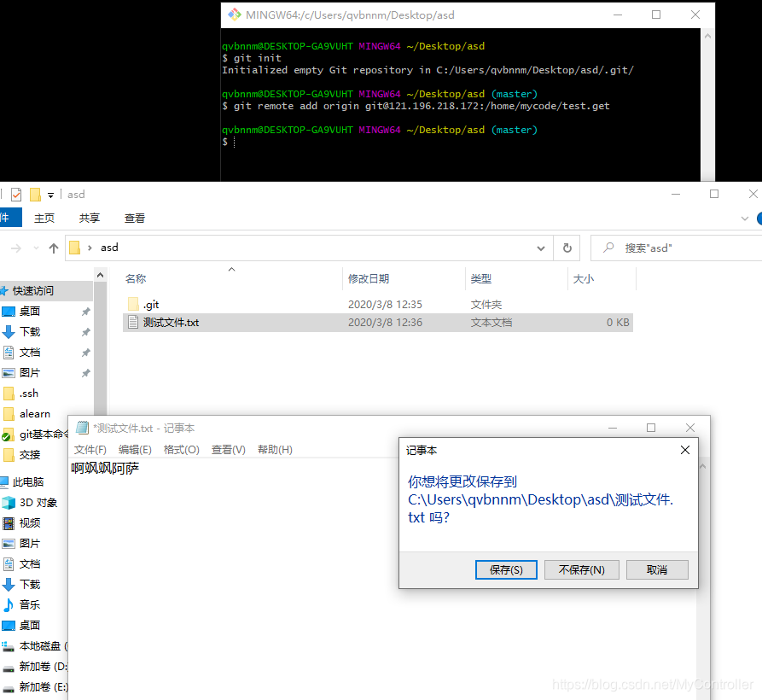Click 保存(S) in the save dialog
This screenshot has height=700, width=762.
pyautogui.click(x=506, y=569)
